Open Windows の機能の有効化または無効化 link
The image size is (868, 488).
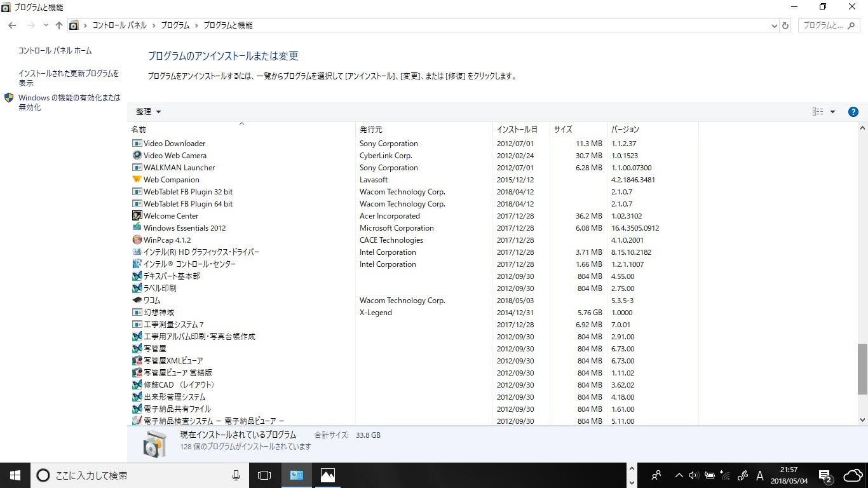[x=69, y=102]
